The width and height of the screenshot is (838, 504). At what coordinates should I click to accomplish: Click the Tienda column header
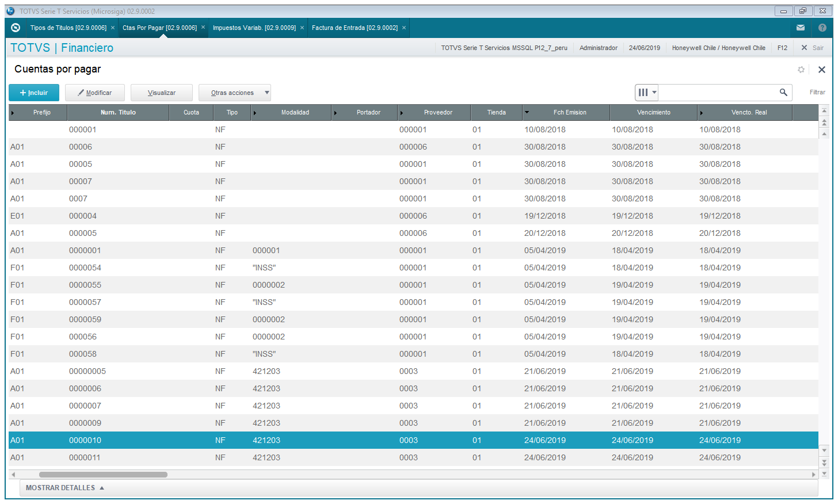point(497,112)
